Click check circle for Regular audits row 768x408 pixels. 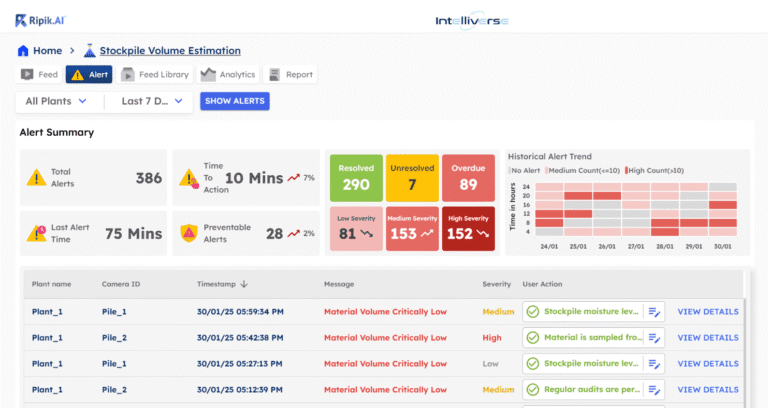[533, 390]
